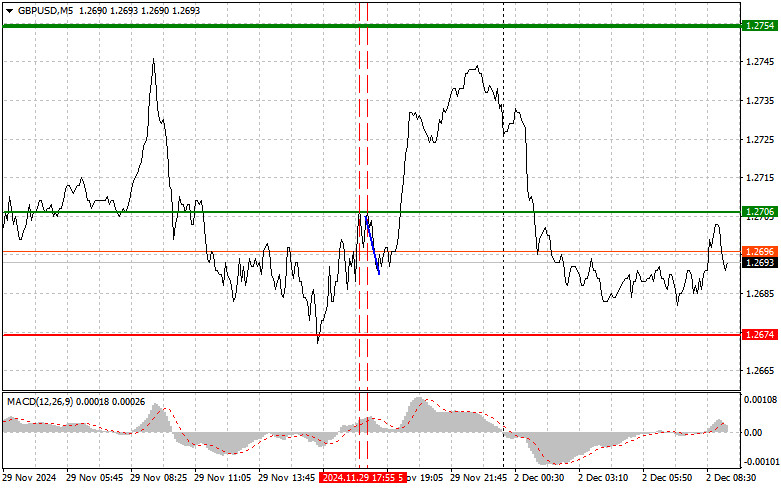Viewport: 781px width, 489px height.
Task: Select the MACD(12,26,9) indicator label
Action: [40, 401]
